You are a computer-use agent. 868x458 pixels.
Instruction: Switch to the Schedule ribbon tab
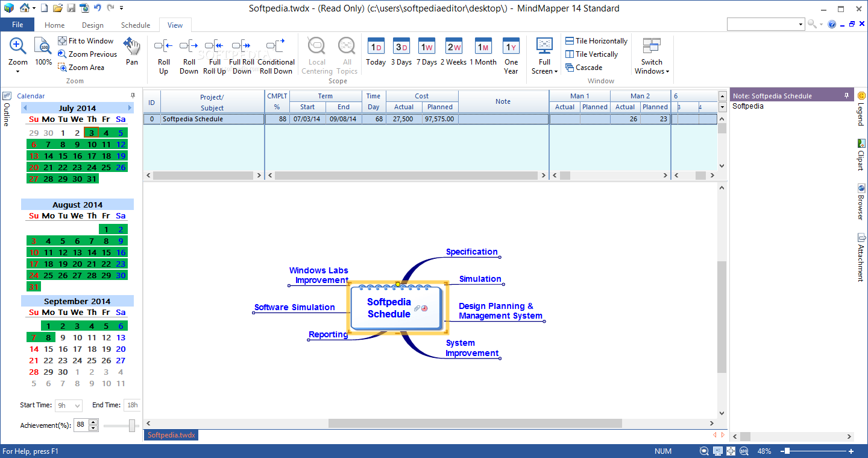click(136, 25)
